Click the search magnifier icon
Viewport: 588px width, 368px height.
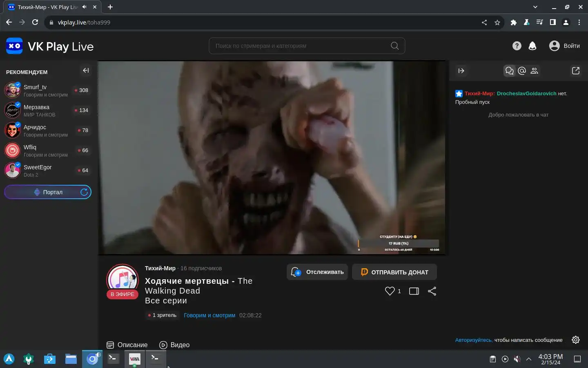tap(394, 46)
